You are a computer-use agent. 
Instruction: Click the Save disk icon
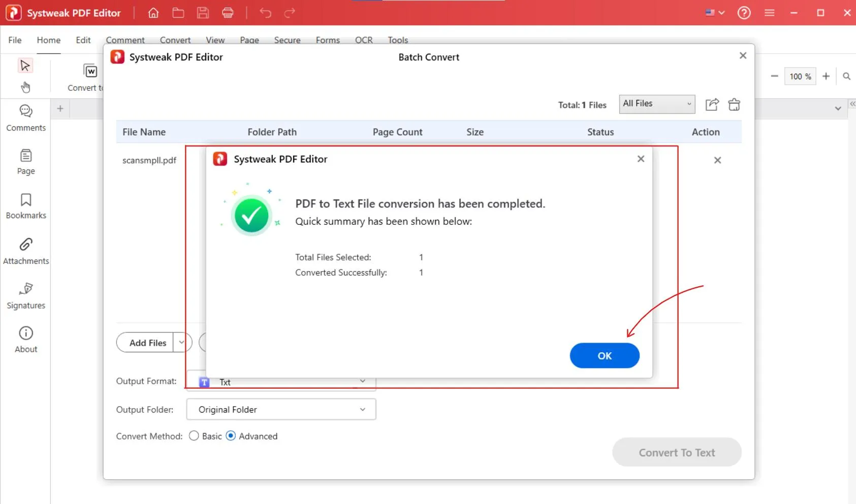coord(203,13)
